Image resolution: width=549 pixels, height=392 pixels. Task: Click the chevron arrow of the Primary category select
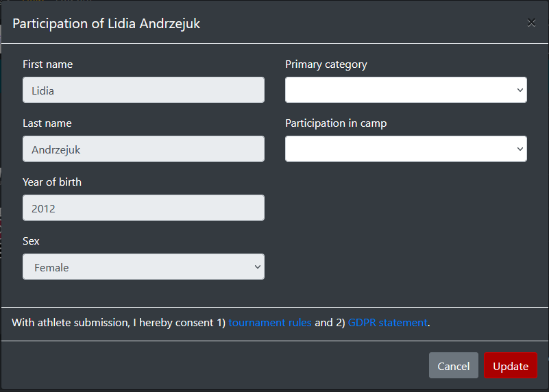pyautogui.click(x=520, y=90)
